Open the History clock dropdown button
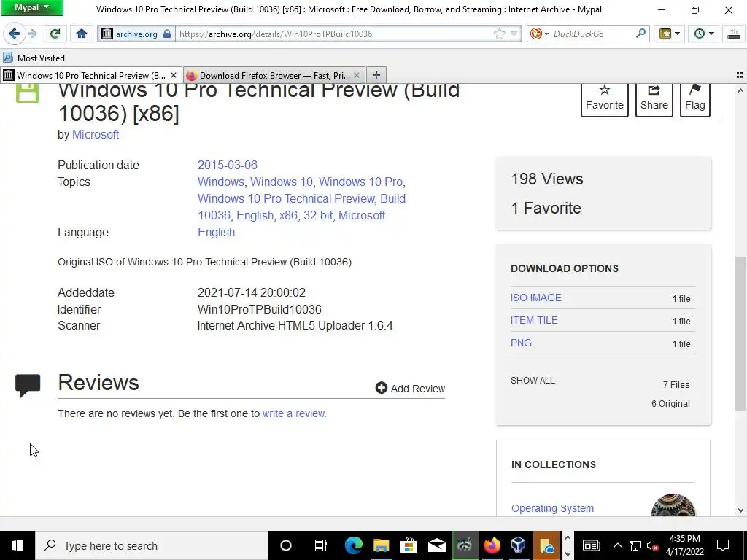This screenshot has height=560, width=747. [x=704, y=34]
